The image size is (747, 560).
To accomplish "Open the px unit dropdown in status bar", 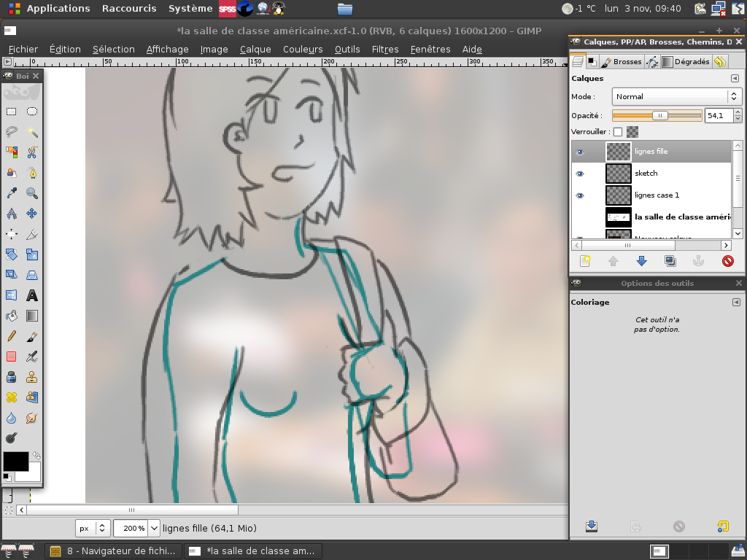I will click(93, 528).
